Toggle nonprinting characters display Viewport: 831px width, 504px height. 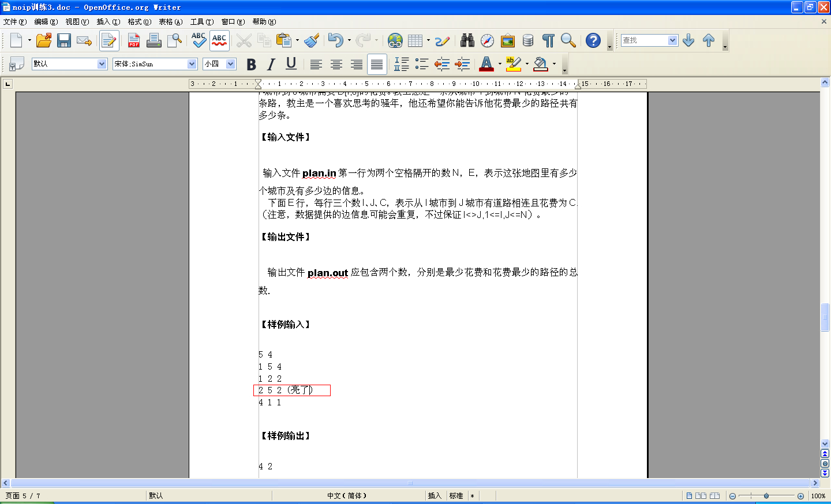point(548,40)
